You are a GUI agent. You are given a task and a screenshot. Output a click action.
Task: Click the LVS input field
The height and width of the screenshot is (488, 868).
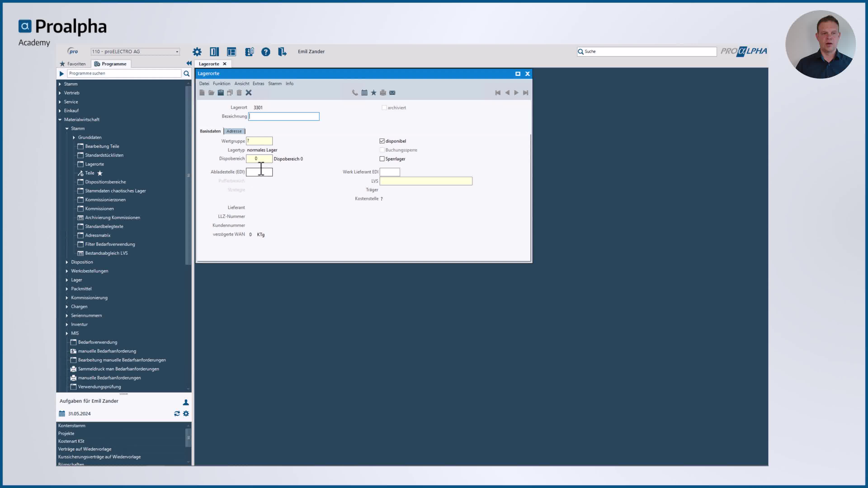(426, 181)
